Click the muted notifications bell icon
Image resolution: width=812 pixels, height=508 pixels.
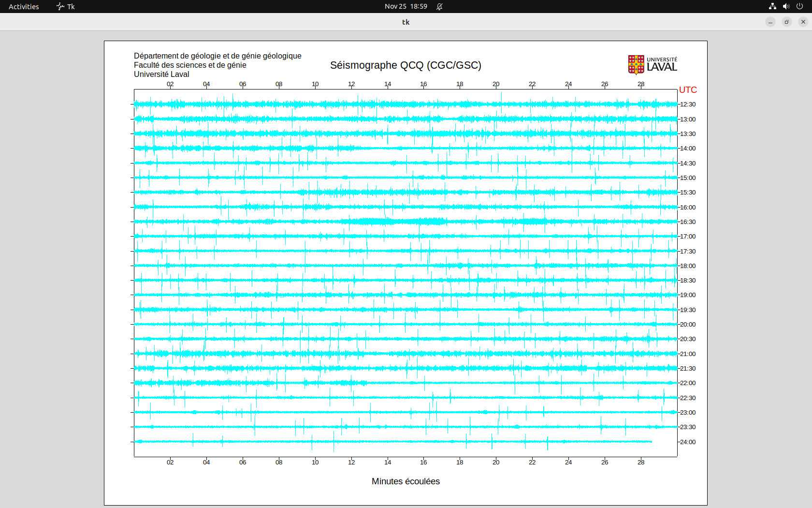pos(439,6)
